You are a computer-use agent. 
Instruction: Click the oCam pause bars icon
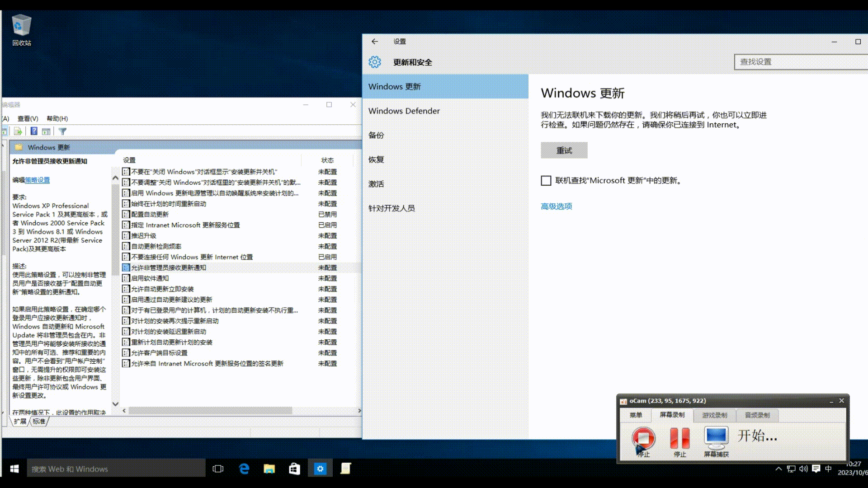pyautogui.click(x=679, y=437)
